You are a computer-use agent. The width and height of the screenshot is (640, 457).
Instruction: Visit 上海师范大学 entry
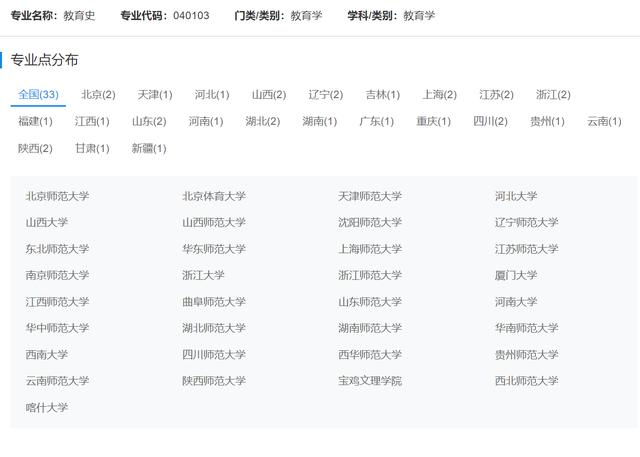tap(370, 249)
